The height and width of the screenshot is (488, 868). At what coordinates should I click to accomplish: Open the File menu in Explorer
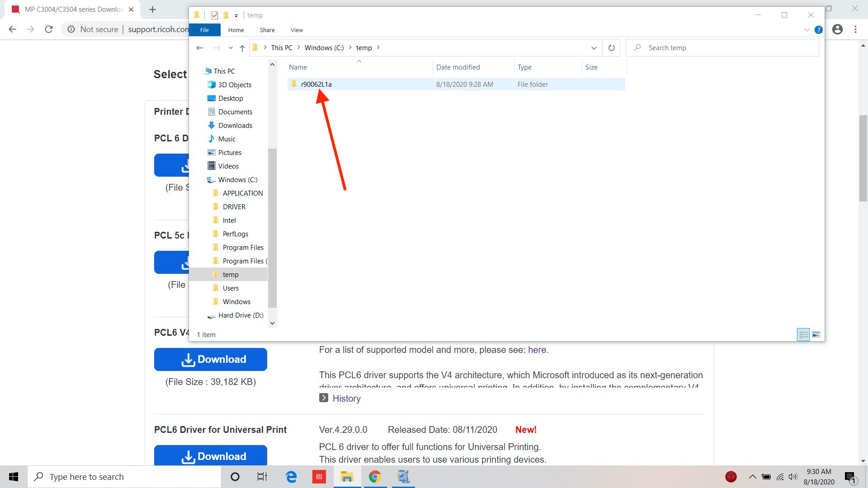[204, 30]
